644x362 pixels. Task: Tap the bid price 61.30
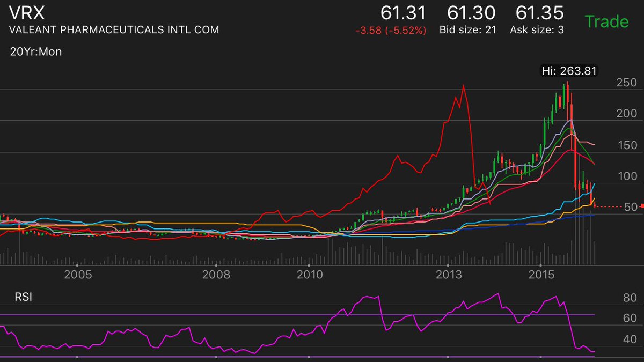pyautogui.click(x=472, y=13)
